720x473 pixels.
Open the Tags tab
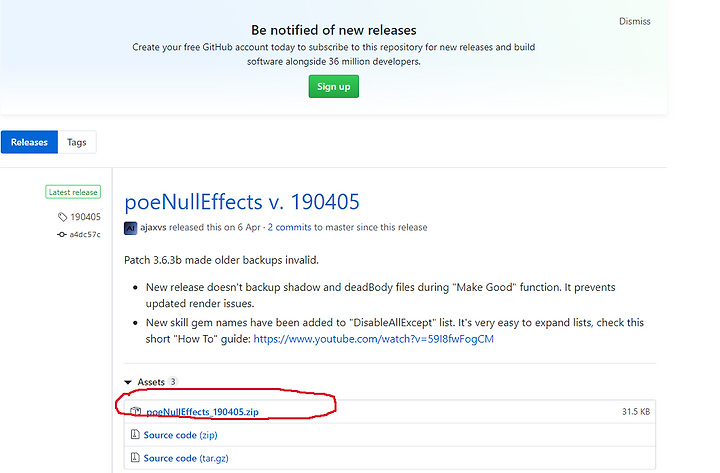coord(77,142)
